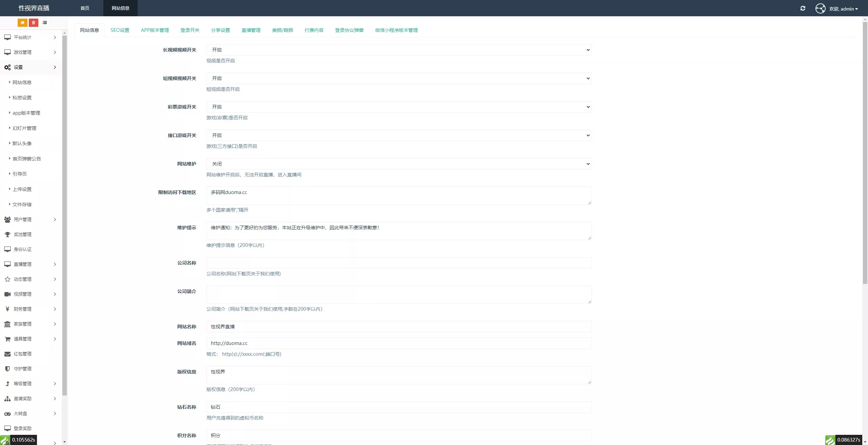Click the admin avatar icon

[x=820, y=8]
